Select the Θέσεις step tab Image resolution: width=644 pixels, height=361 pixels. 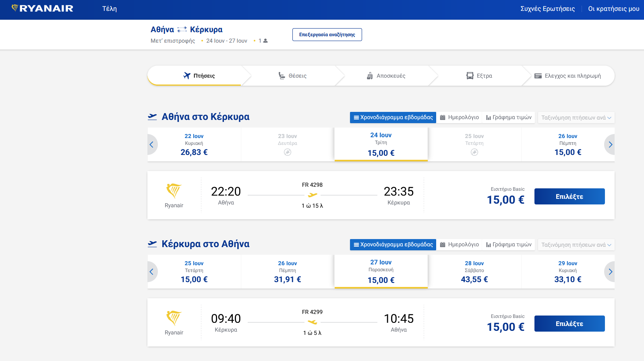tap(293, 76)
